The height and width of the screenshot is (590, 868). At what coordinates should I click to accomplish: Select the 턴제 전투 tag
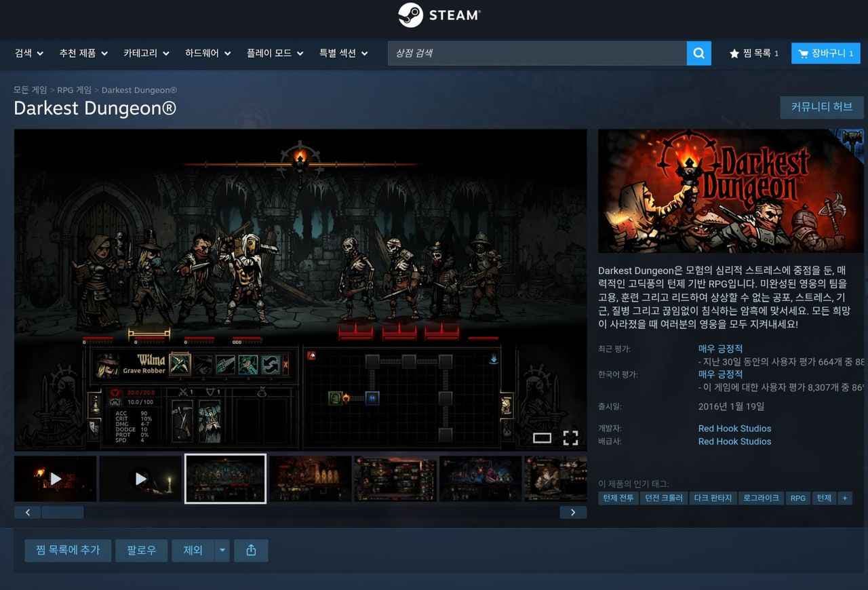click(618, 498)
